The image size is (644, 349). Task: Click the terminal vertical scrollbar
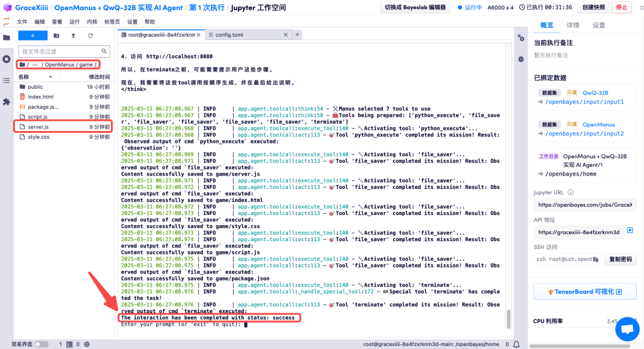pyautogui.click(x=509, y=319)
